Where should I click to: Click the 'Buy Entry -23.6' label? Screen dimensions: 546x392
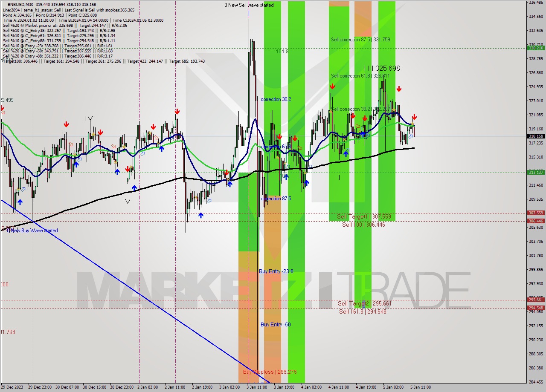276,271
